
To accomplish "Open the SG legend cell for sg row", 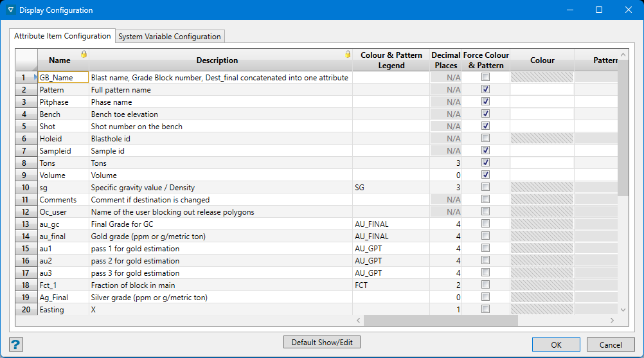I will click(391, 187).
